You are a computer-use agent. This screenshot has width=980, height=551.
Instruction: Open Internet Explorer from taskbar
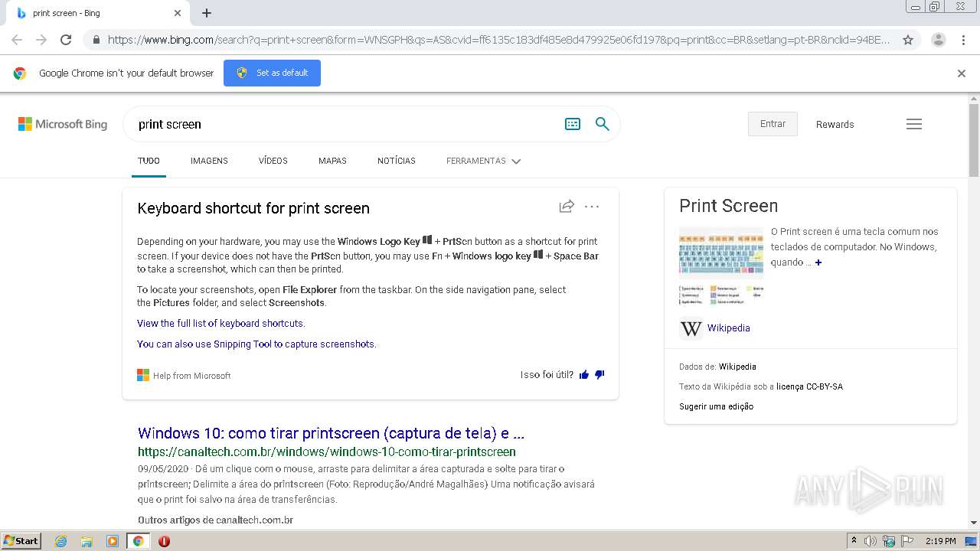pyautogui.click(x=60, y=541)
